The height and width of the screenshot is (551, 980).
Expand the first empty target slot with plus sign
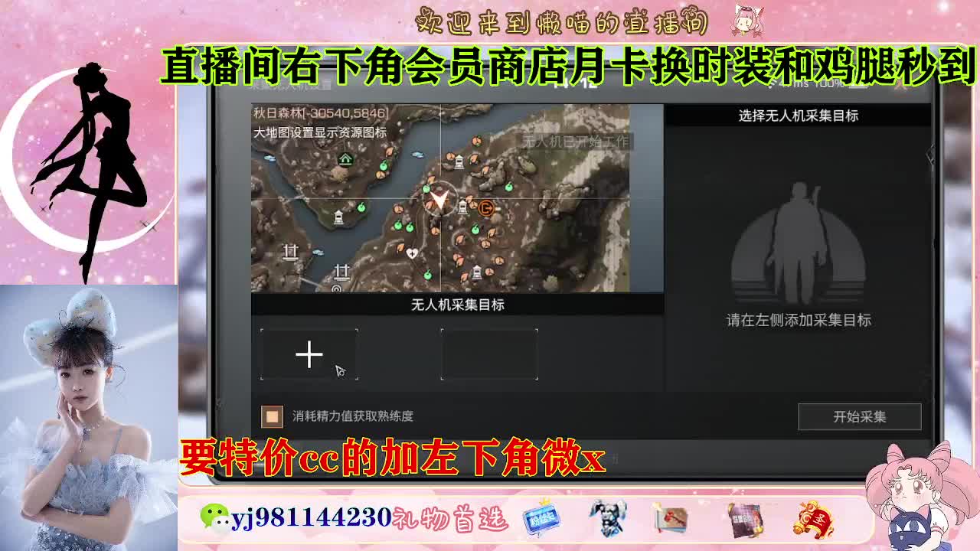click(309, 353)
